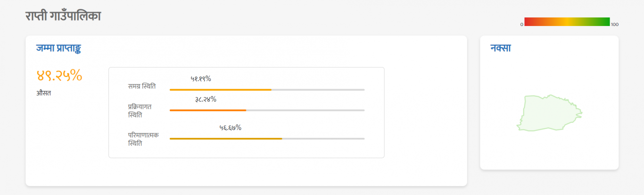
Task: Select the ५१.१९% value text
Action: pyautogui.click(x=201, y=79)
